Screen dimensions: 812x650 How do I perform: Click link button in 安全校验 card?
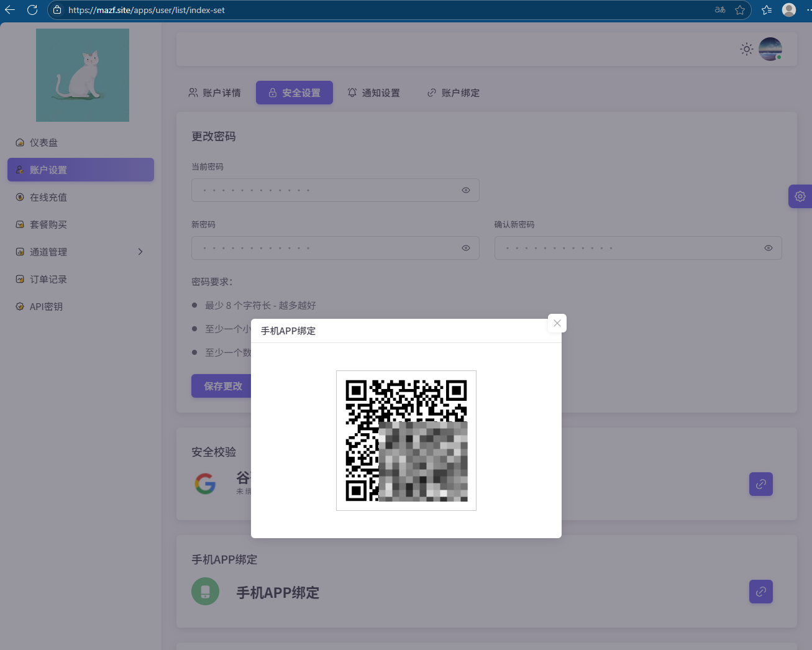click(x=761, y=484)
